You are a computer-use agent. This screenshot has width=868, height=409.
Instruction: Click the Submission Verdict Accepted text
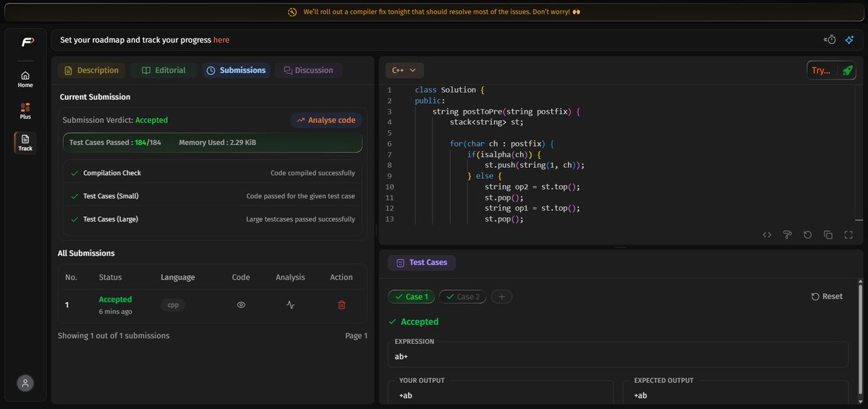115,120
